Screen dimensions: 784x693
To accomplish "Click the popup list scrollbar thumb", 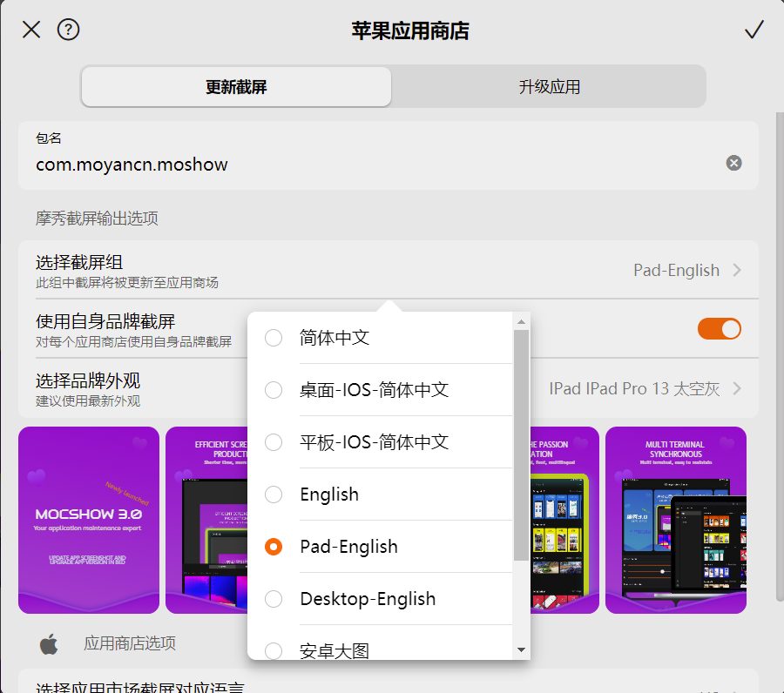I will 521,445.
